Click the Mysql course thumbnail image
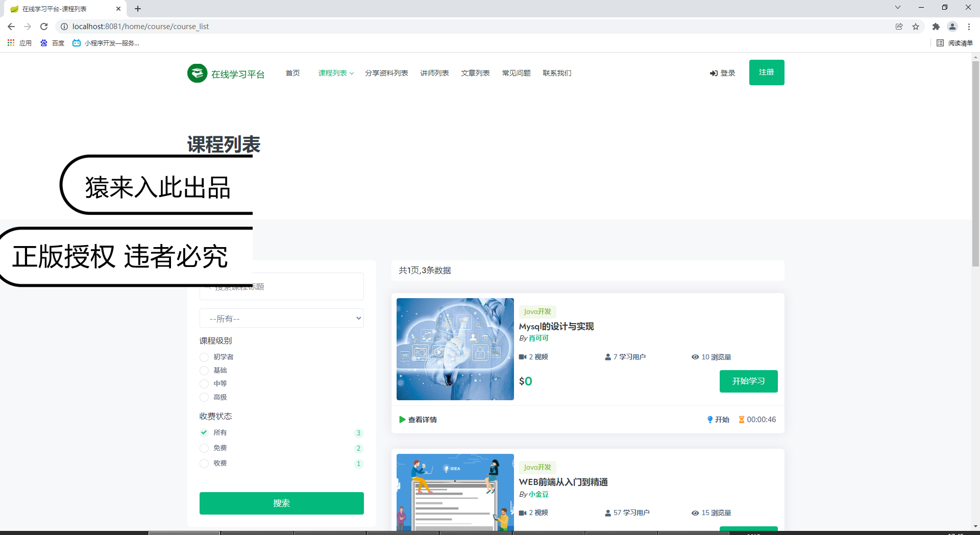The height and width of the screenshot is (535, 980). 455,349
